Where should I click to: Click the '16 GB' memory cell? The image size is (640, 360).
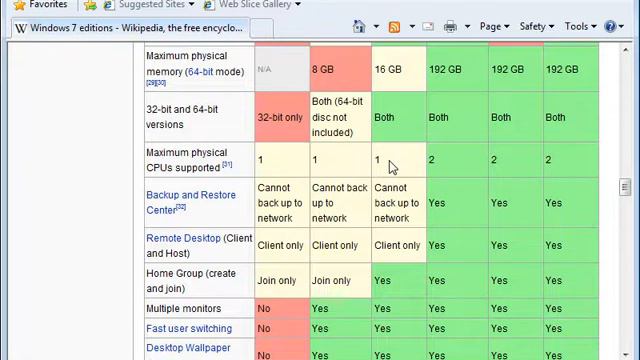399,69
